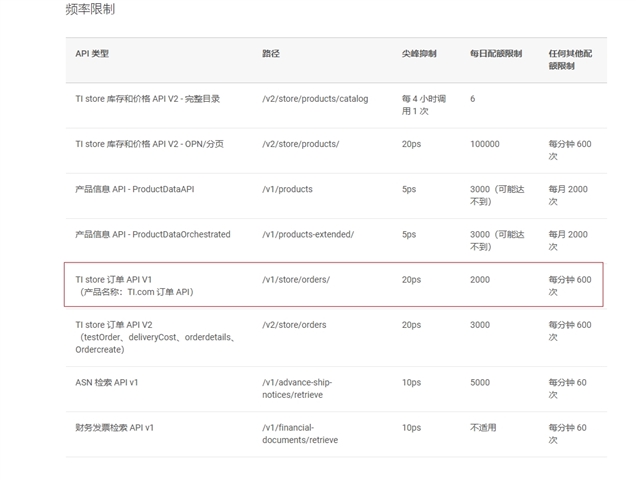Select the '财务发票检索 API v1' cell
The image size is (636, 480).
(x=114, y=427)
